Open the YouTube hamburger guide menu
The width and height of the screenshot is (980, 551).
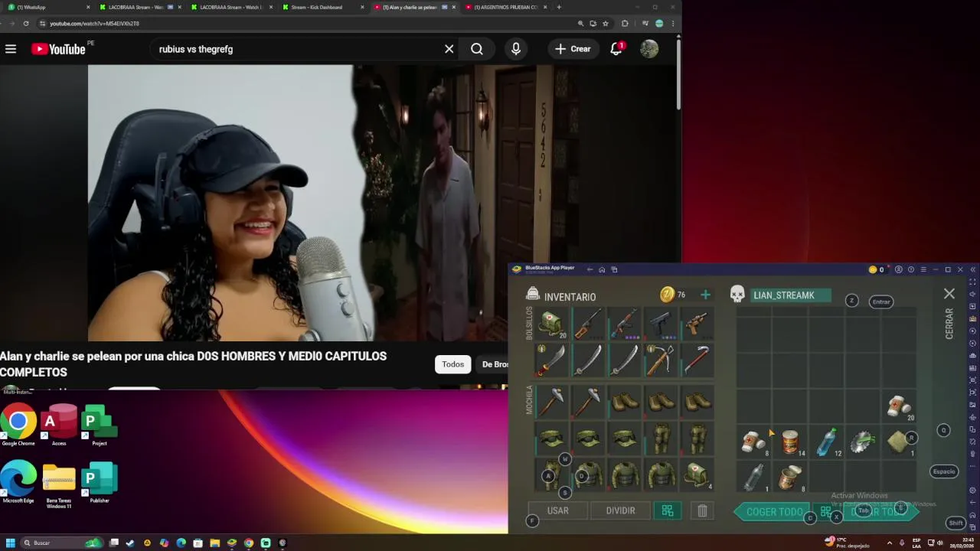[11, 49]
